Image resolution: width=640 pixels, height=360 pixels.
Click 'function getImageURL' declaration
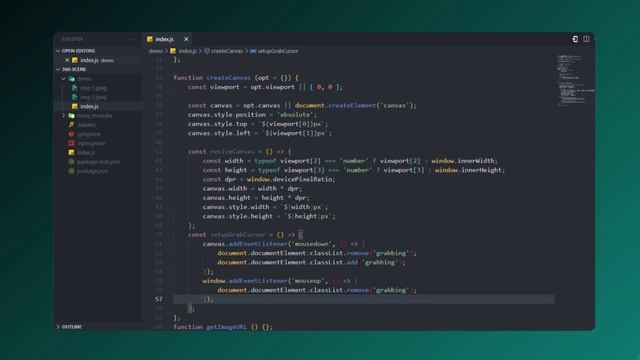point(223,327)
